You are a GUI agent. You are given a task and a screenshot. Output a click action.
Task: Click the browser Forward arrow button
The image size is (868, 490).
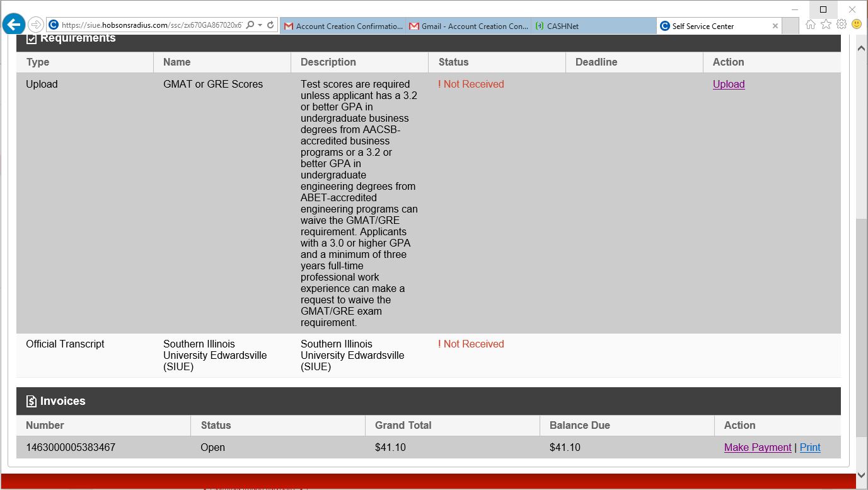coord(36,25)
